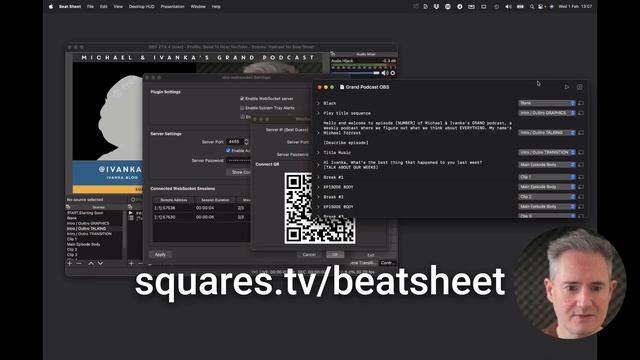Move scene up with the up arrow
This screenshot has width=640, height=360.
tap(91, 264)
